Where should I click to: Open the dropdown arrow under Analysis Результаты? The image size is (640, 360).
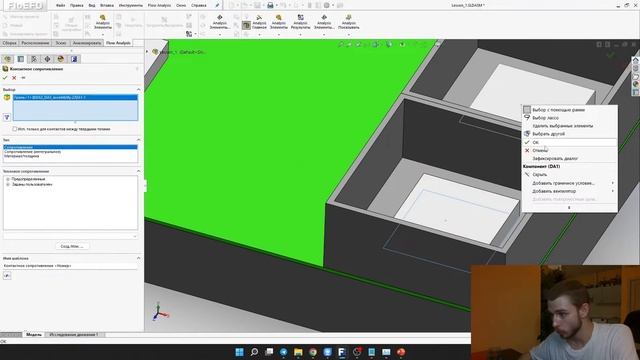(300, 35)
